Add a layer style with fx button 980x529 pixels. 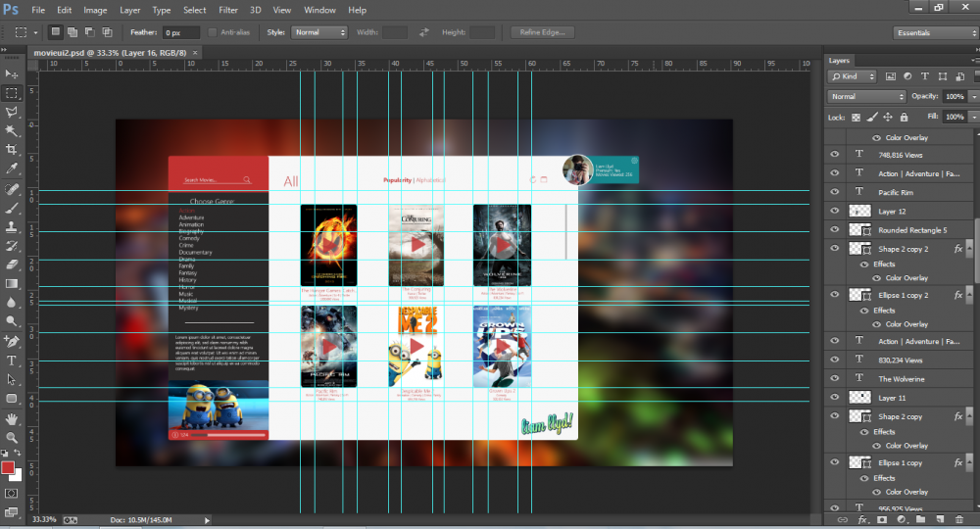(862, 519)
